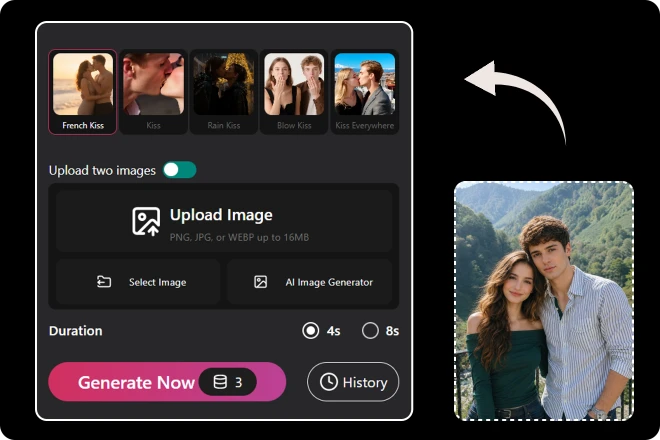660x440 pixels.
Task: Select the Blow Kiss template
Action: (294, 92)
